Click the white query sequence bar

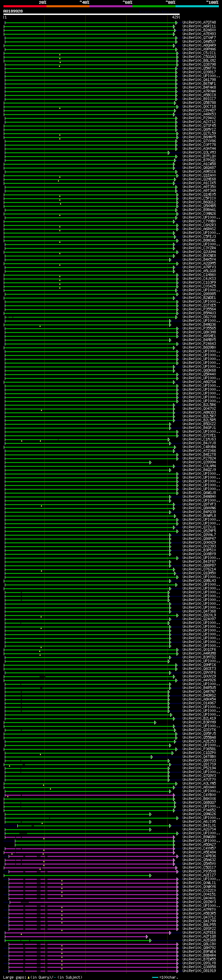coord(92,15)
